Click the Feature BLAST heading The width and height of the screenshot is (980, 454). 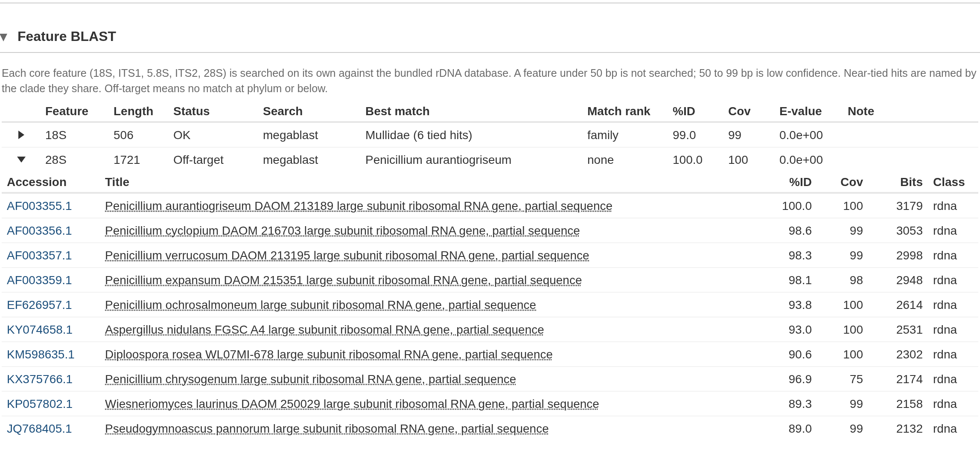click(x=67, y=37)
